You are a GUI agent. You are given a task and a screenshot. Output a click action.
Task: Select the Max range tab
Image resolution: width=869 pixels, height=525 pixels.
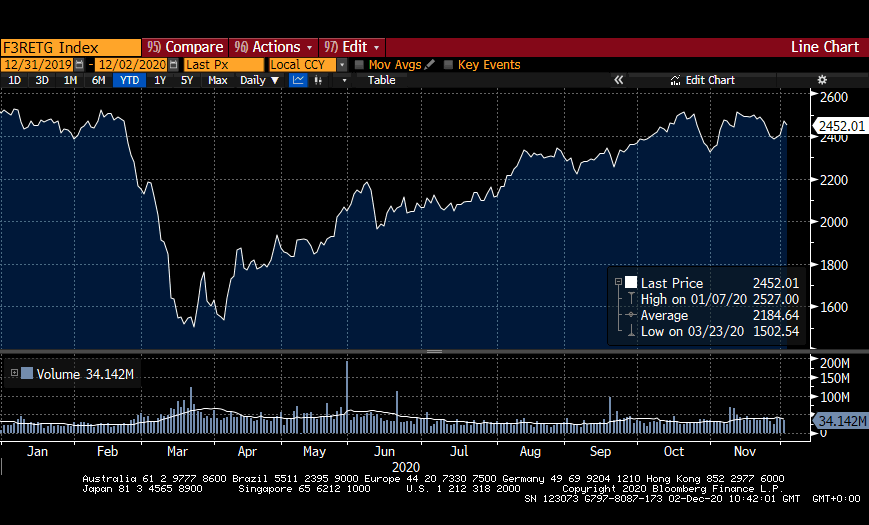(x=218, y=80)
